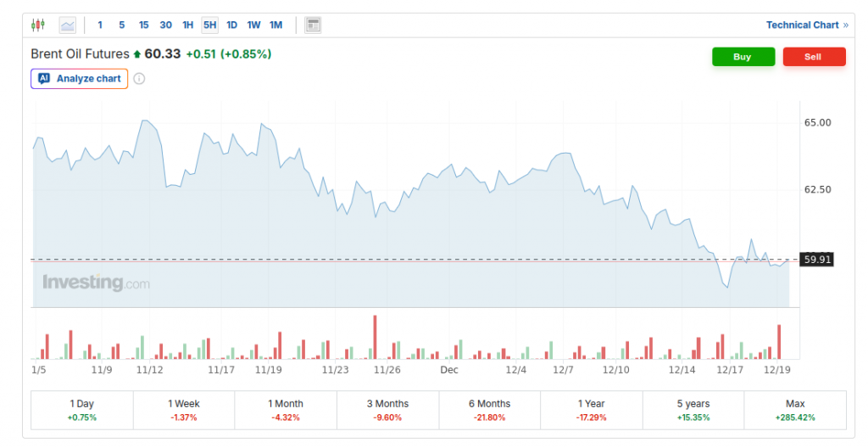This screenshot has width=868, height=448.
Task: Select the 1 minute interval
Action: click(100, 25)
